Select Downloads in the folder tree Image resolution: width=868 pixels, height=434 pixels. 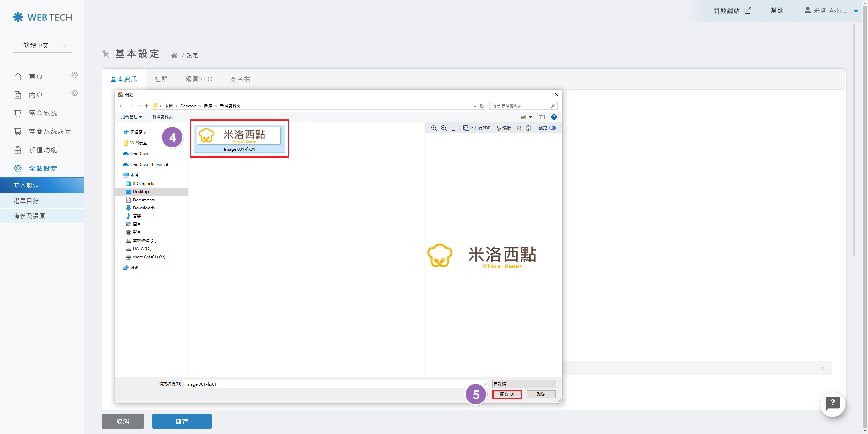[x=143, y=208]
